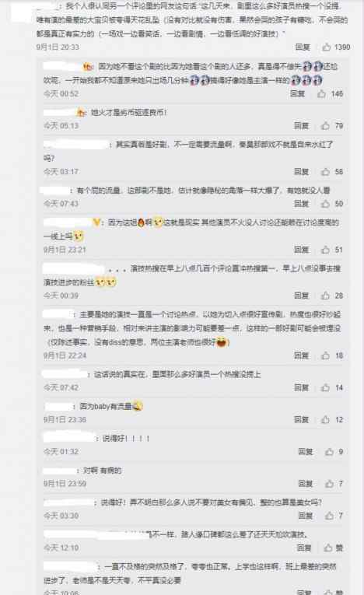This screenshot has width=364, height=595.
Task: Reply to the 9月1日 23:21 comment
Action: point(301,250)
